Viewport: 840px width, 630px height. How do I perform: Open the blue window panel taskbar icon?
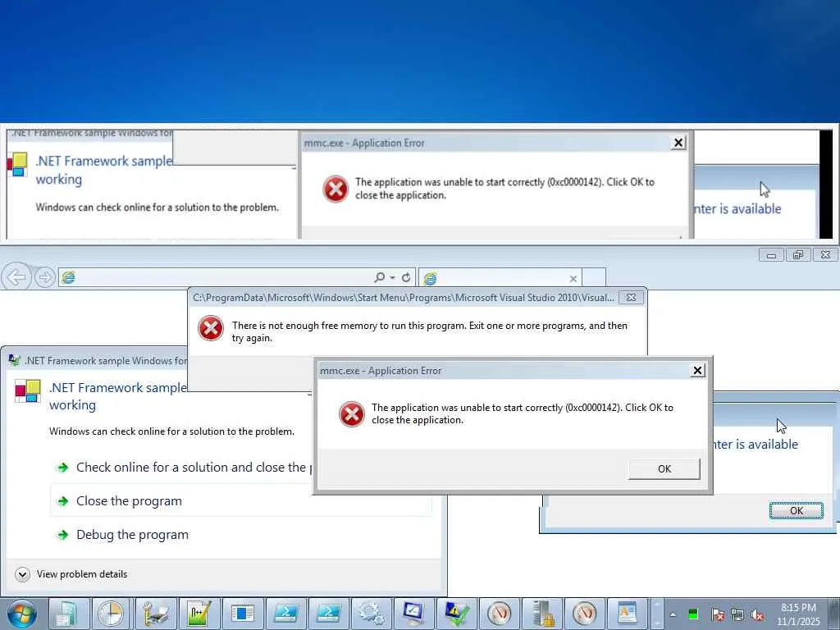243,614
